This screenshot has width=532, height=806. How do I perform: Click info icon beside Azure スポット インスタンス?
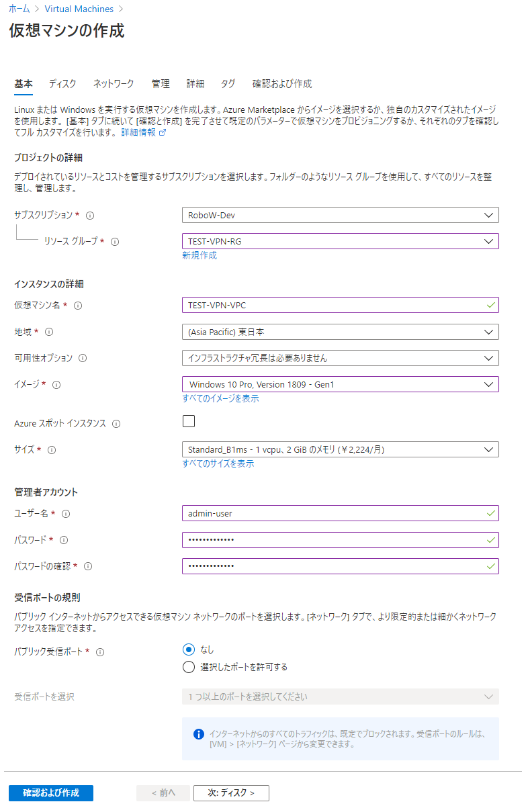pyautogui.click(x=116, y=424)
